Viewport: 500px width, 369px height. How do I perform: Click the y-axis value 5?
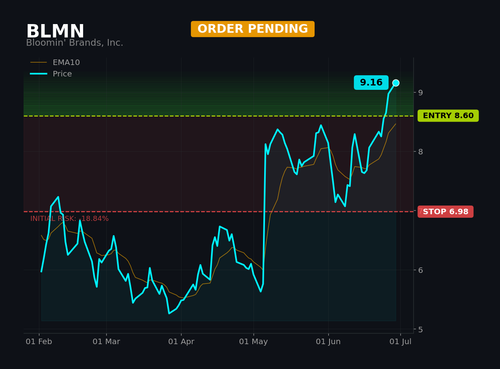[x=420, y=330]
